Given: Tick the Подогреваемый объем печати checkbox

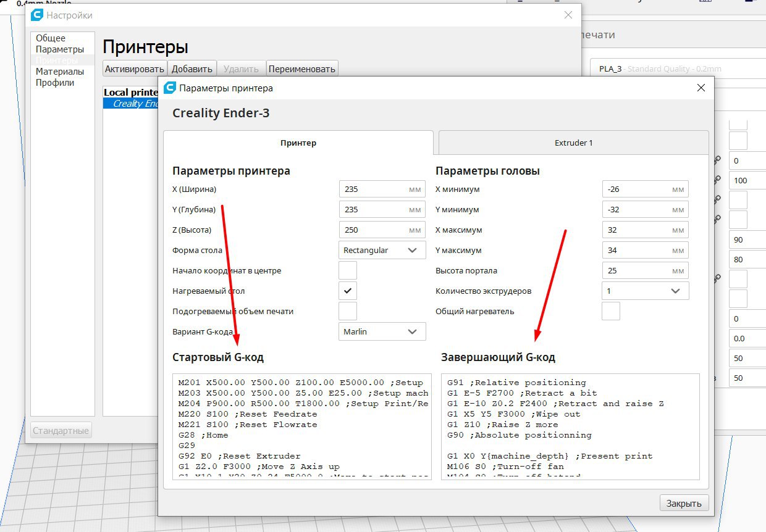Looking at the screenshot, I should 348,311.
